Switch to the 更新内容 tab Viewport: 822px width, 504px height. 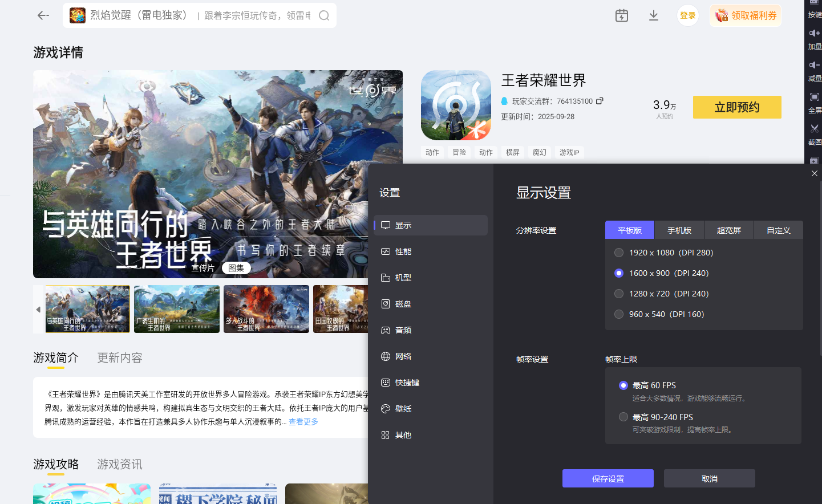coord(120,357)
